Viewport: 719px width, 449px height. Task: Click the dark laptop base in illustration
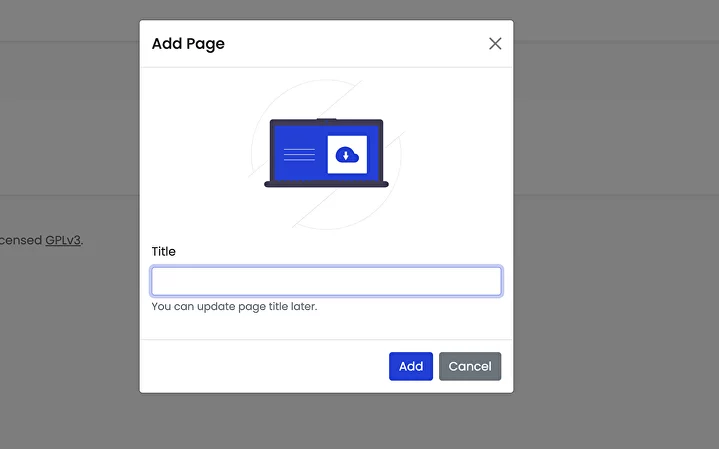pos(326,184)
